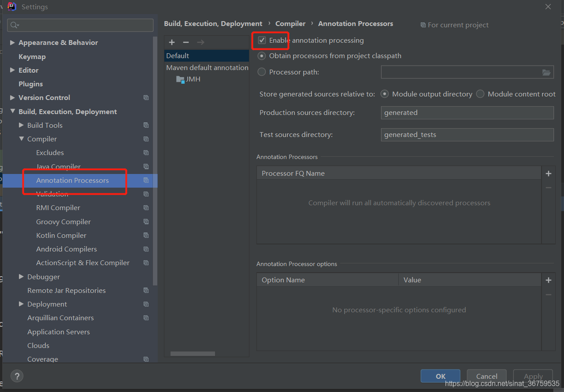This screenshot has width=564, height=392.
Task: Collapse the Compiler subtree
Action: pos(21,139)
